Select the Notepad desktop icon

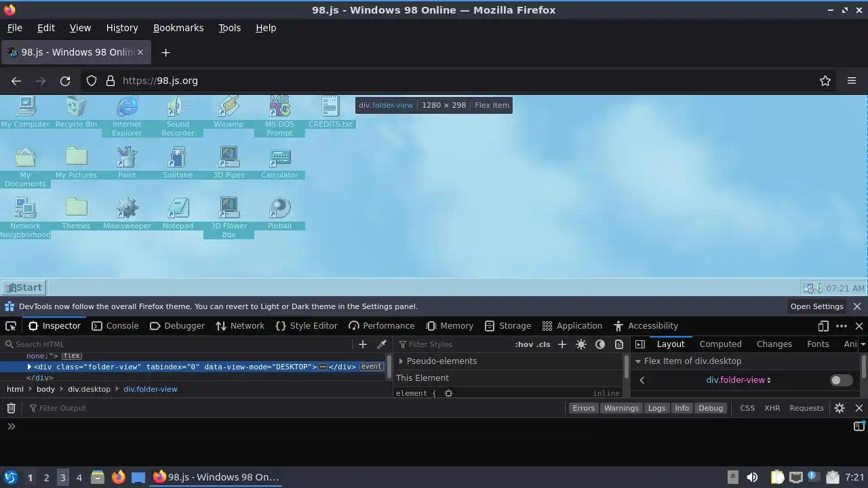point(178,213)
